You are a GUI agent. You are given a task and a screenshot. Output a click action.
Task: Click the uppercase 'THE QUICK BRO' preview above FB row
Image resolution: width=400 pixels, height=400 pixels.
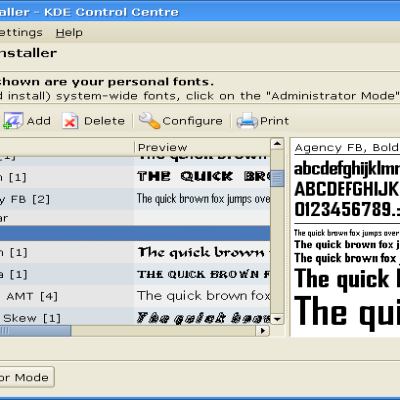203,176
